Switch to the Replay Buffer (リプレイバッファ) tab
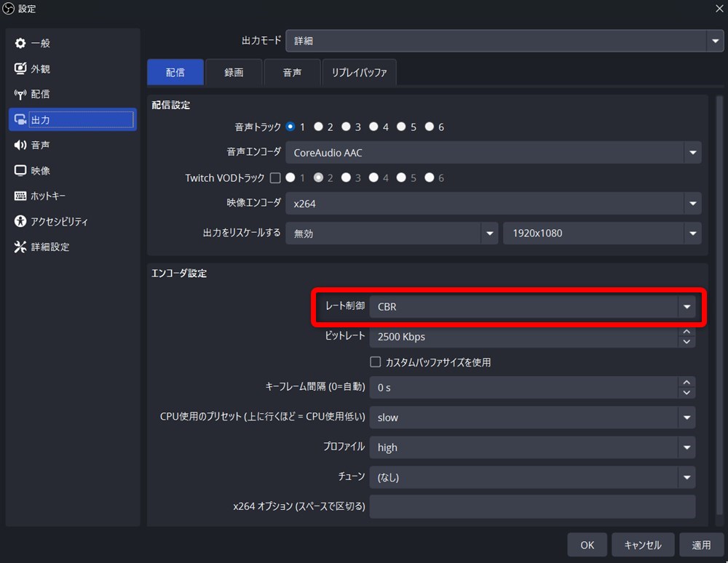Image resolution: width=728 pixels, height=563 pixels. pyautogui.click(x=359, y=72)
